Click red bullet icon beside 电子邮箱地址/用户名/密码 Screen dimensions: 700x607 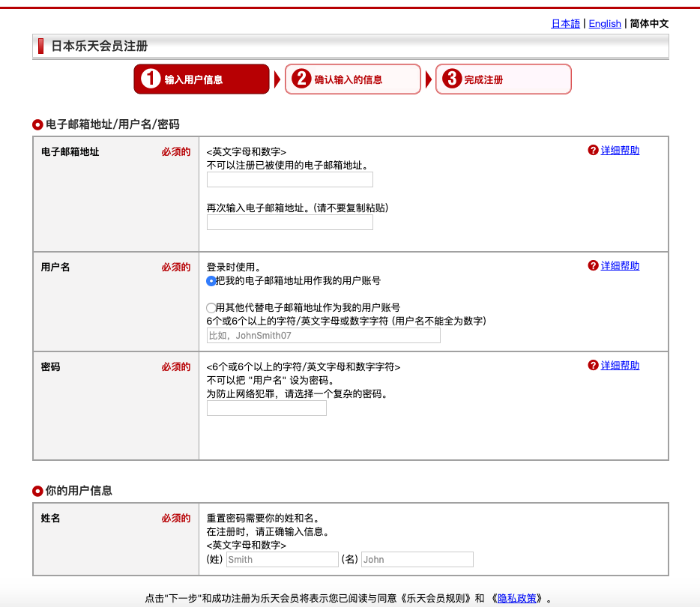click(x=37, y=125)
